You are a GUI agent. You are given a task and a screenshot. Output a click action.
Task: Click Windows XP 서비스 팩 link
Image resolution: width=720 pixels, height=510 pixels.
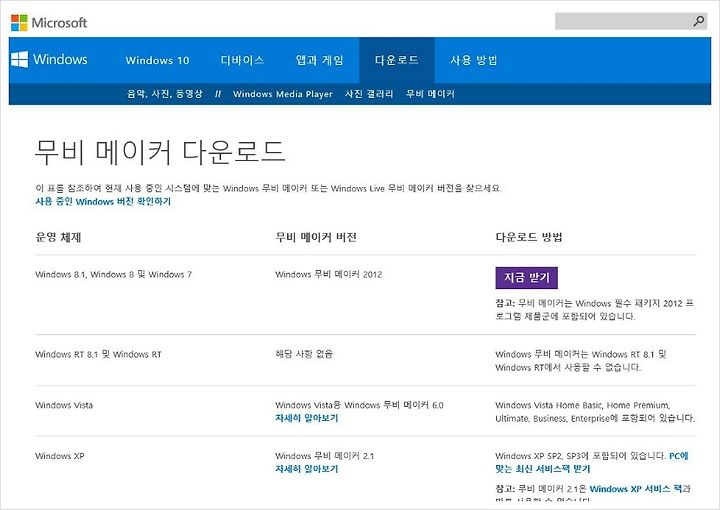tap(636, 489)
